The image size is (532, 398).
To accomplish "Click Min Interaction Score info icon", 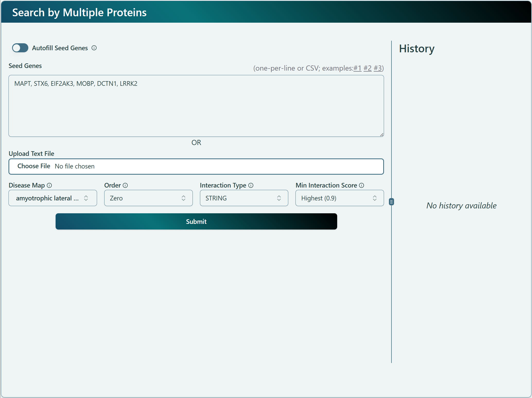I will point(362,185).
